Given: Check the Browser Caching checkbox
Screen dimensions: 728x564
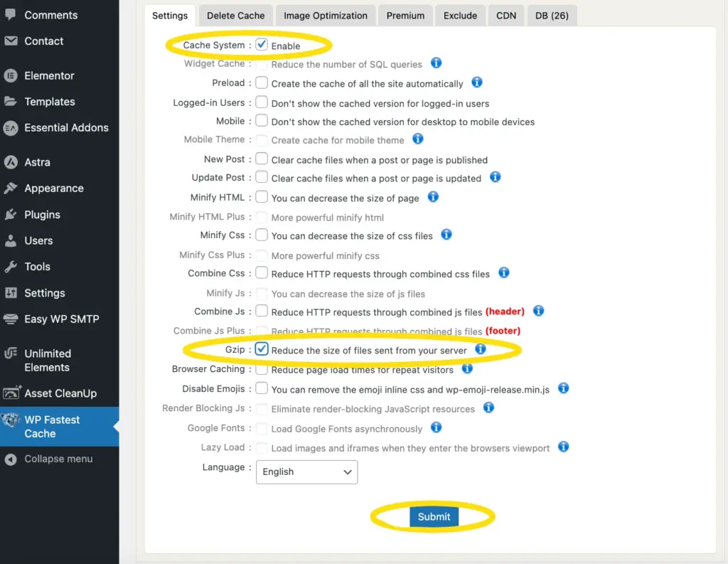Looking at the screenshot, I should [262, 369].
